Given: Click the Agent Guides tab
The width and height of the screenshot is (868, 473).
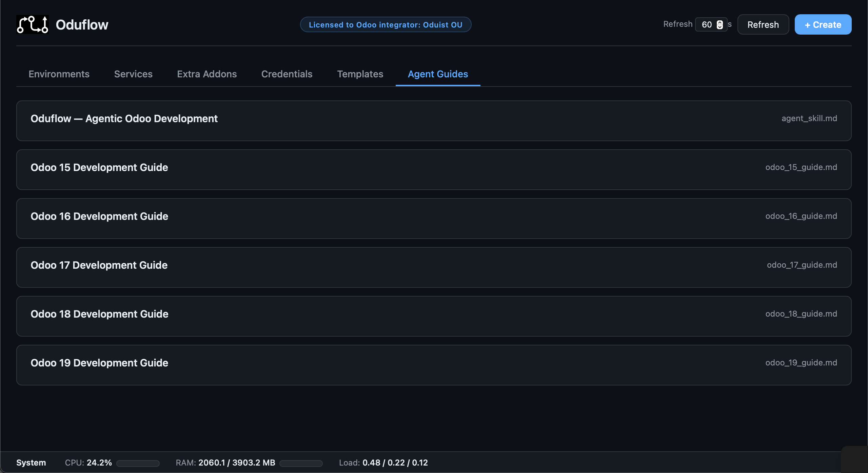Looking at the screenshot, I should [x=438, y=74].
